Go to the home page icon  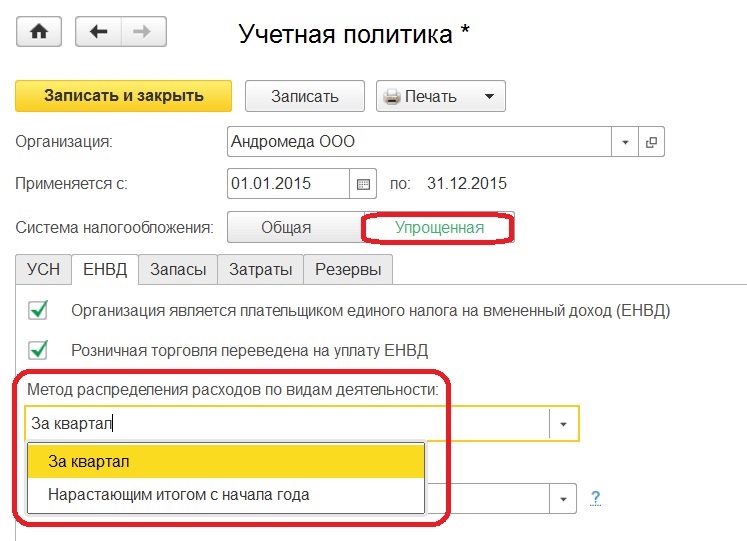click(39, 31)
